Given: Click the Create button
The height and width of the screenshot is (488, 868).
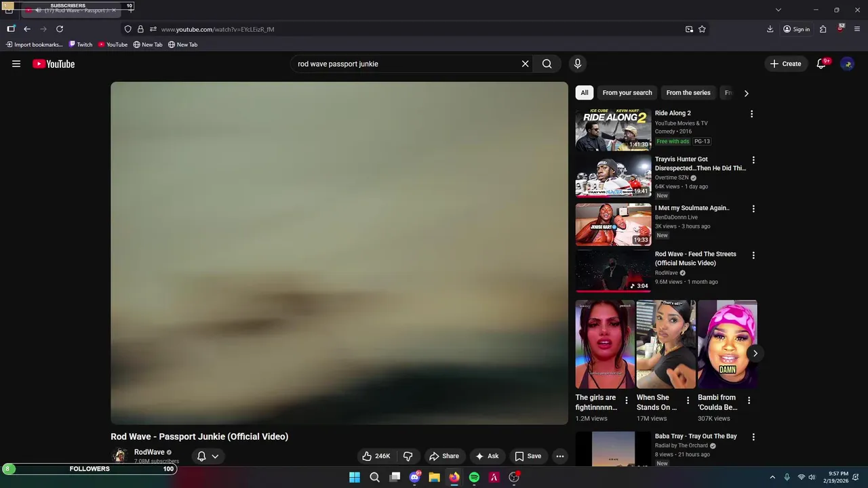Looking at the screenshot, I should pyautogui.click(x=785, y=64).
